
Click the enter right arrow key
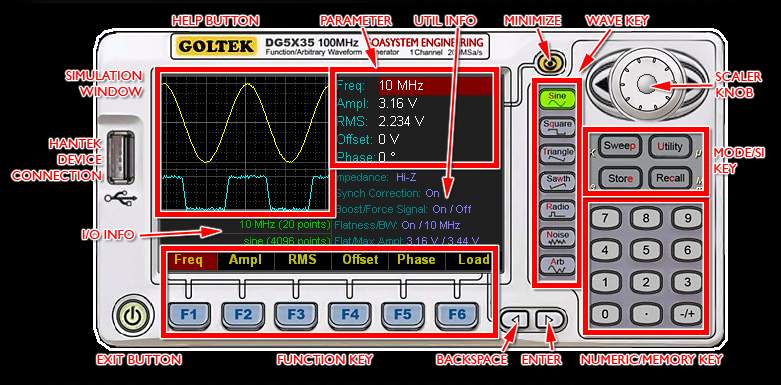[549, 320]
